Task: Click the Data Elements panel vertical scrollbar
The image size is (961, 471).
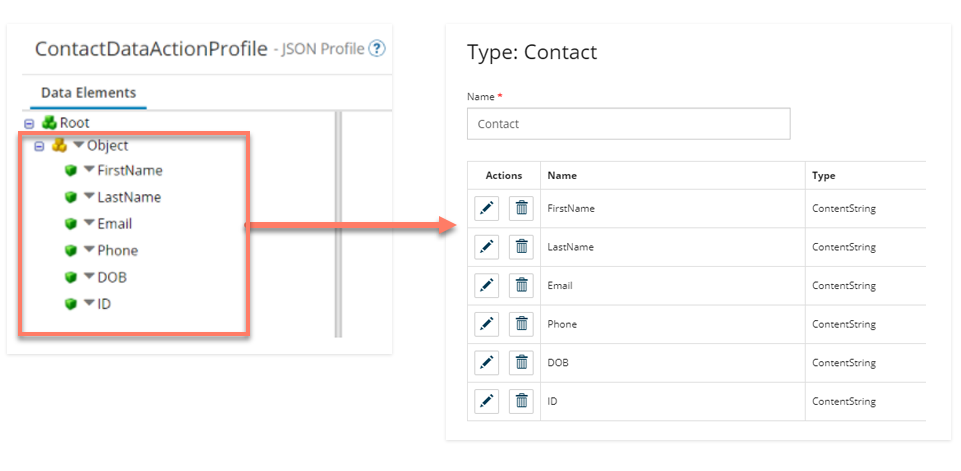Action: (338, 224)
